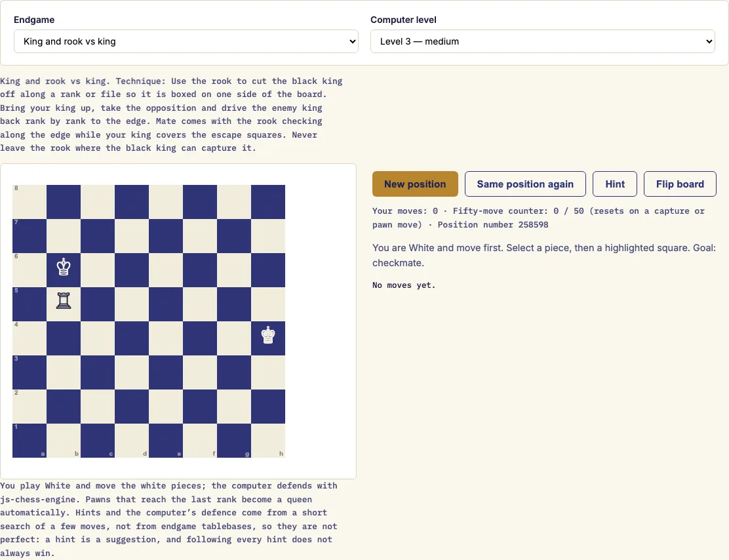This screenshot has height=560, width=729.
Task: Click board square c7
Action: (98, 236)
